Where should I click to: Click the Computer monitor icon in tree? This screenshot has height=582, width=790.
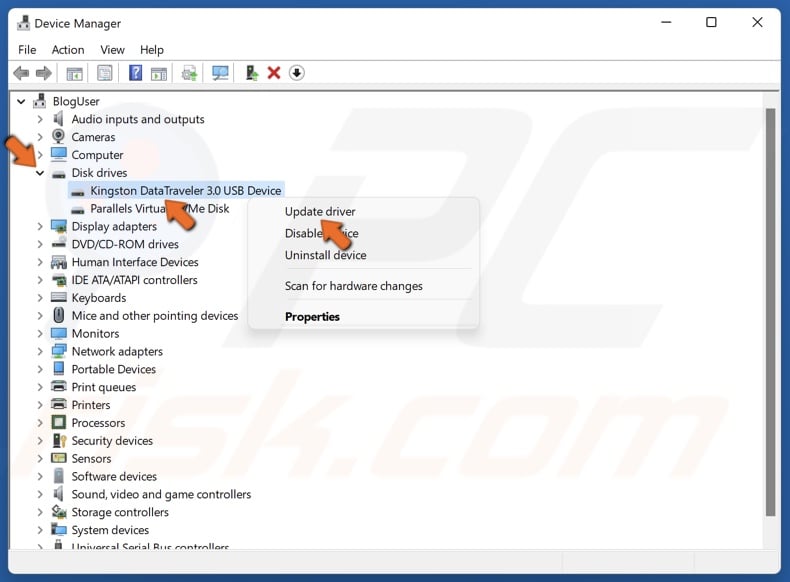59,154
